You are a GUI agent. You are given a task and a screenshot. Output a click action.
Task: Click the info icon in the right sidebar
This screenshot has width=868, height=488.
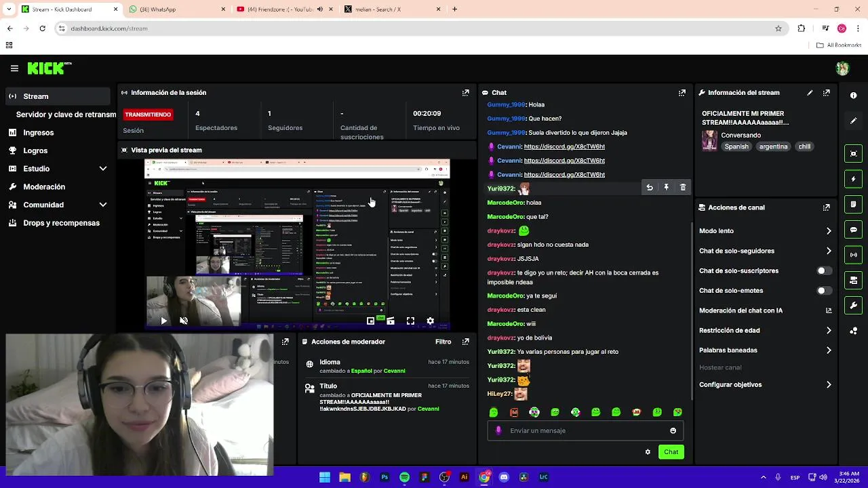pyautogui.click(x=853, y=96)
